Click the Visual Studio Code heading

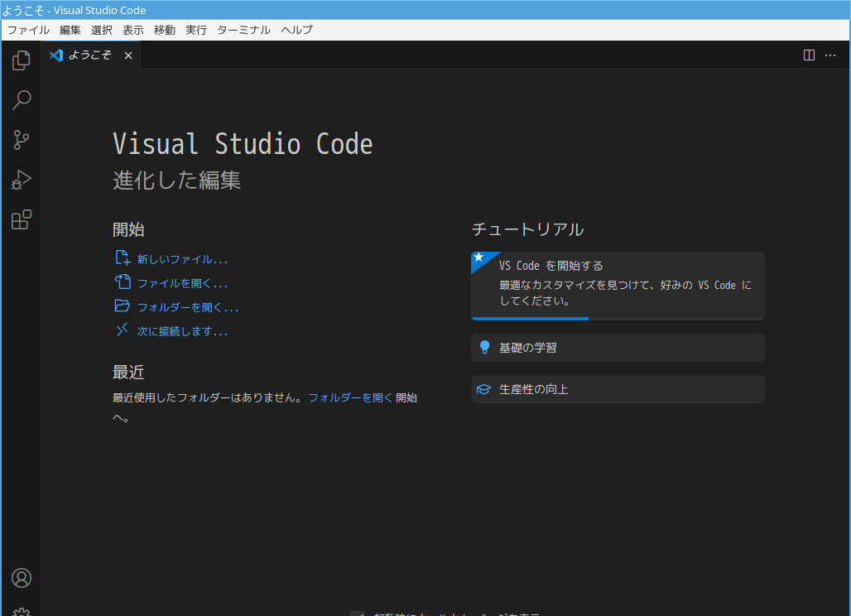(x=243, y=144)
